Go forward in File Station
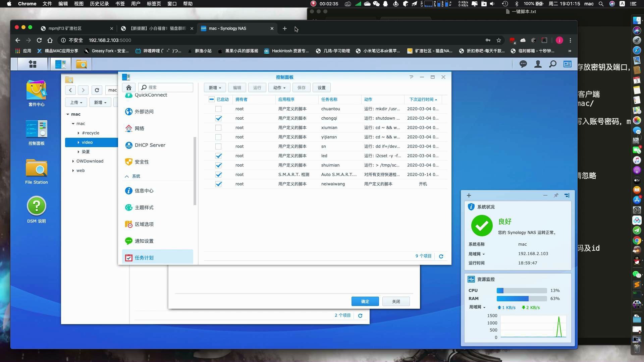Image resolution: width=644 pixels, height=362 pixels. pyautogui.click(x=83, y=90)
